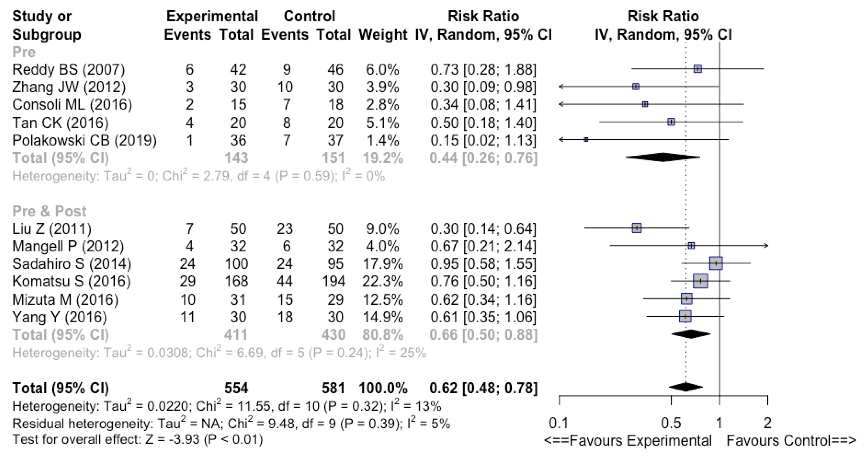Select the "Favours Control==>" axis label
The width and height of the screenshot is (868, 456).
[791, 441]
